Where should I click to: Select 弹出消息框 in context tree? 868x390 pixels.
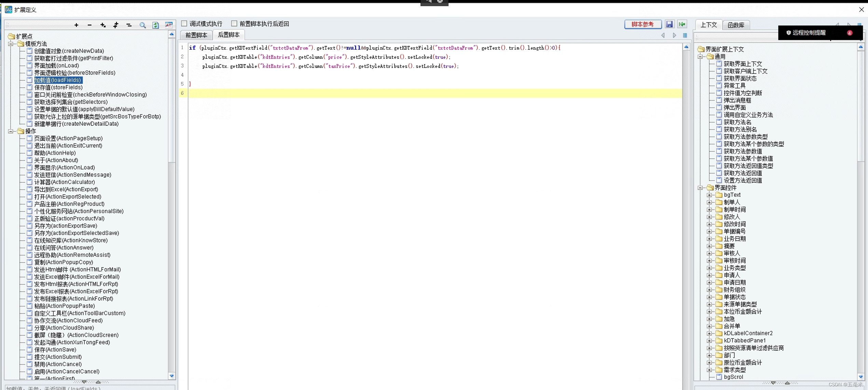click(x=737, y=100)
